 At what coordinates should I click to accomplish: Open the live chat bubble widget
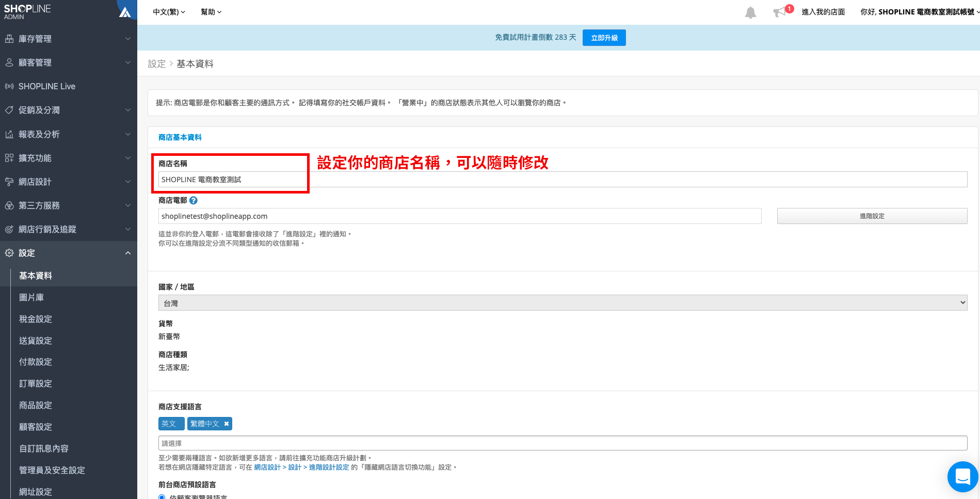coord(962,476)
